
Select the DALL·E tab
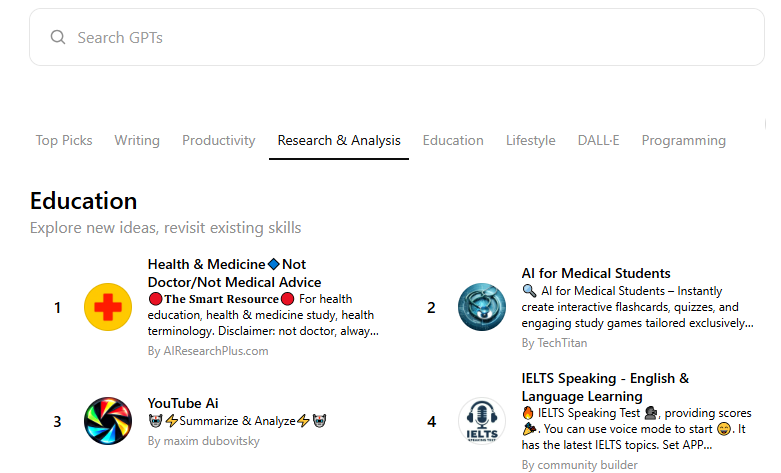click(x=598, y=140)
